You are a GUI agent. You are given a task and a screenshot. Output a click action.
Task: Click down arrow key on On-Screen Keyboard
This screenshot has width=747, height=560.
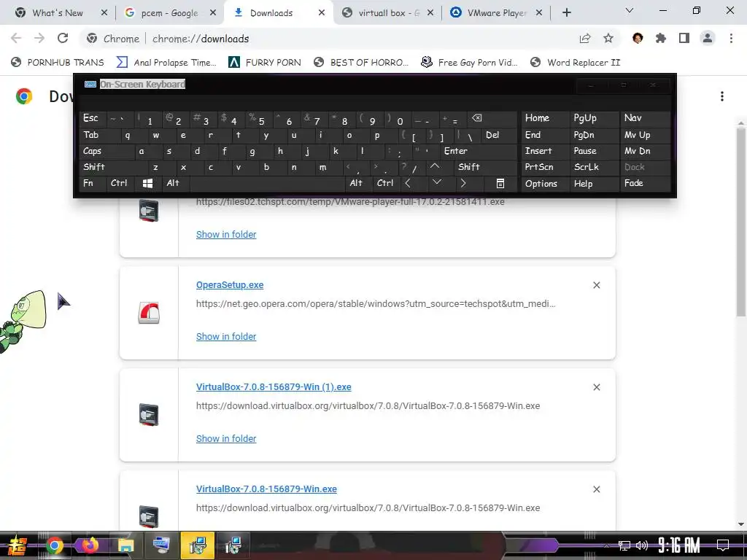[436, 183]
